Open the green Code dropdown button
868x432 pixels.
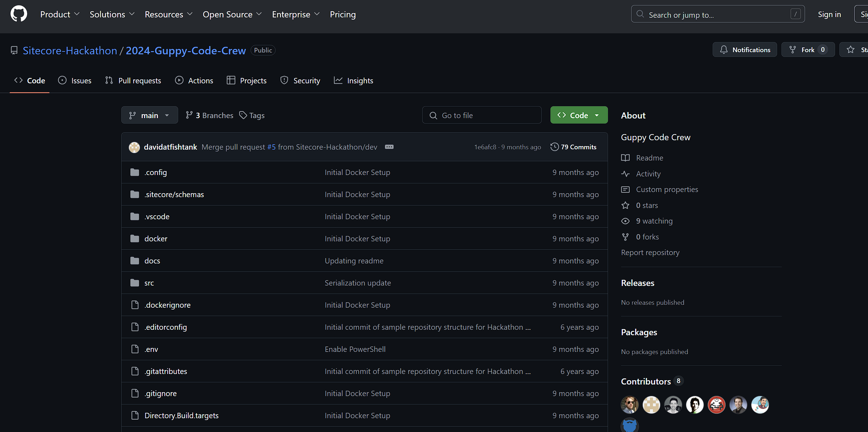[x=579, y=115]
